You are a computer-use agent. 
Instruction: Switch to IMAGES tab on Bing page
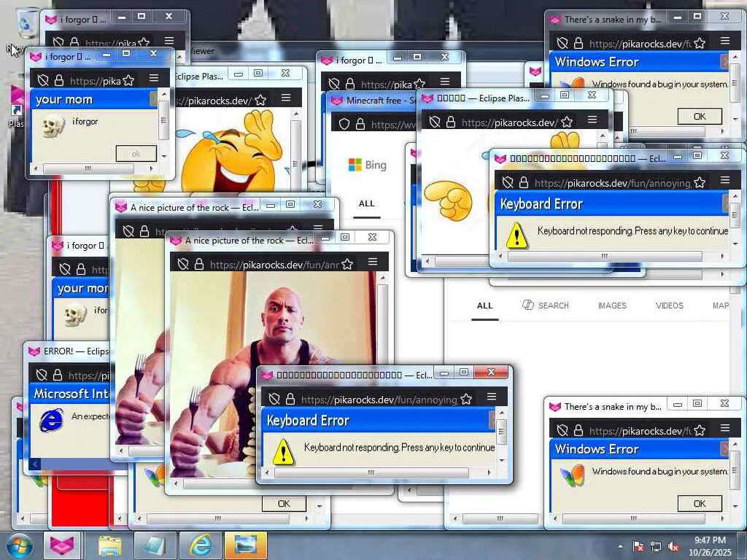pos(612,306)
